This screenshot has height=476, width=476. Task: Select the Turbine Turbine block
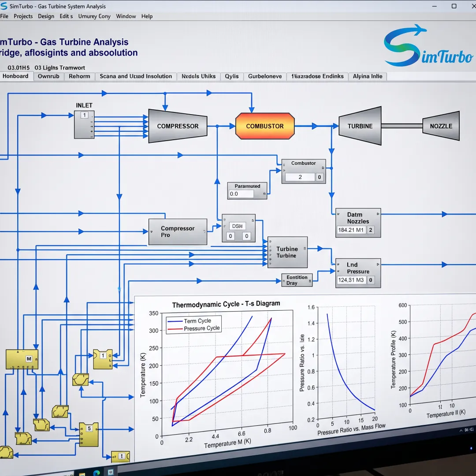pos(287,252)
